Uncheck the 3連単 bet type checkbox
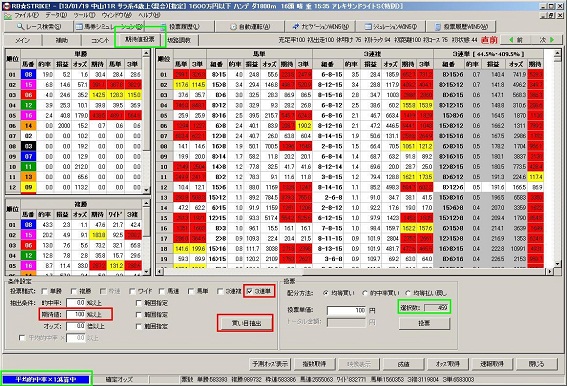Image resolution: width=567 pixels, height=386 pixels. pos(250,291)
